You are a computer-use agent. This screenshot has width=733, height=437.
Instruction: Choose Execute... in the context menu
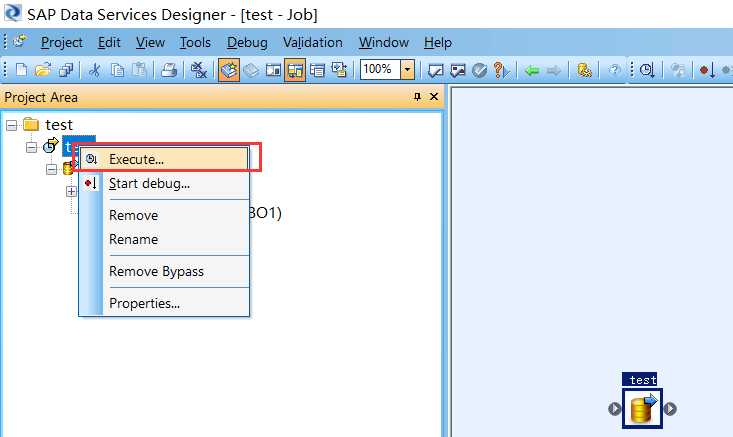point(164,159)
